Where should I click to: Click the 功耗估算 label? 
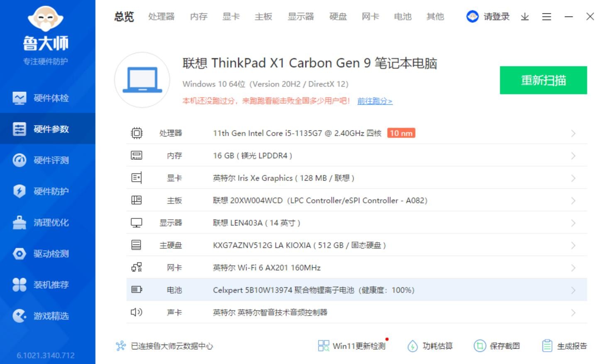point(438,346)
